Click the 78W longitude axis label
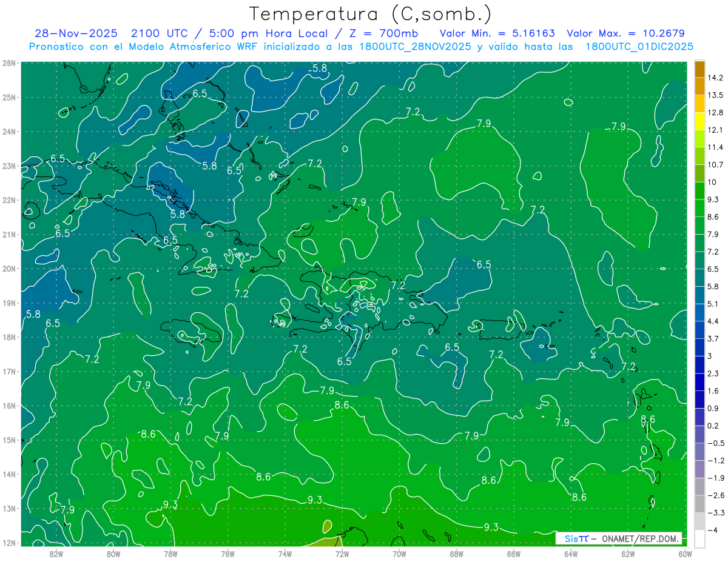This screenshot has width=728, height=562. point(171,554)
